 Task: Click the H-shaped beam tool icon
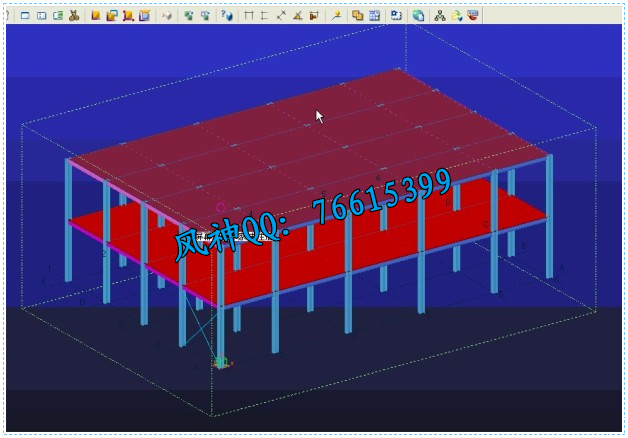[249, 16]
